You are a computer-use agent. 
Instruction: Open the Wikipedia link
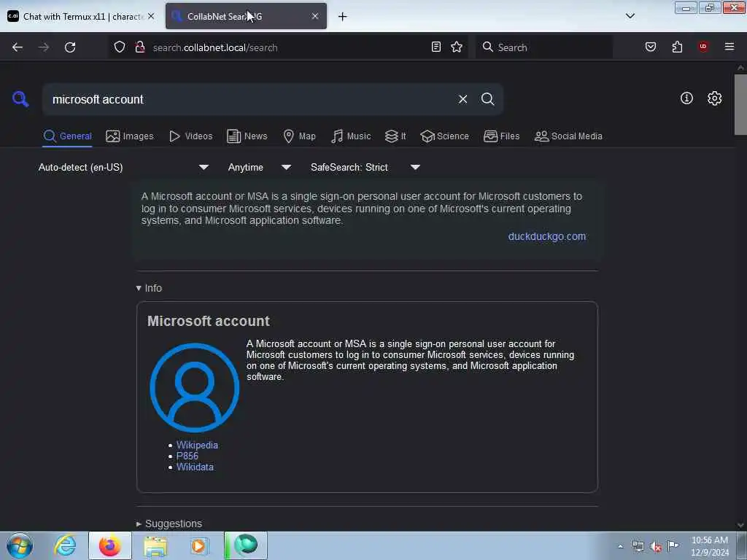tap(197, 446)
